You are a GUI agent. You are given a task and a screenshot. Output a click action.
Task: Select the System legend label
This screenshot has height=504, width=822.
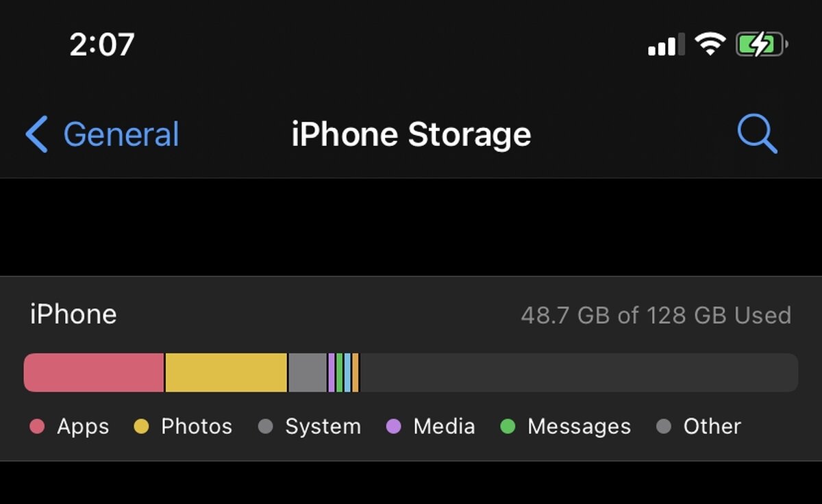pyautogui.click(x=323, y=427)
